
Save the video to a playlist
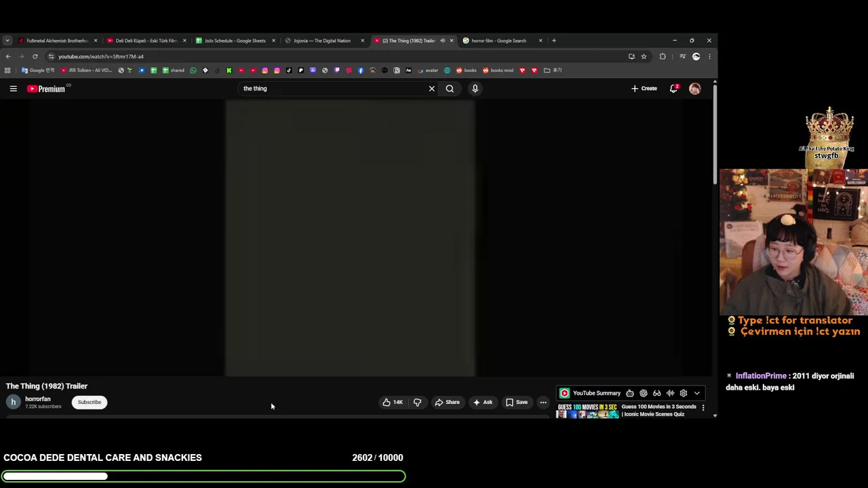point(517,403)
